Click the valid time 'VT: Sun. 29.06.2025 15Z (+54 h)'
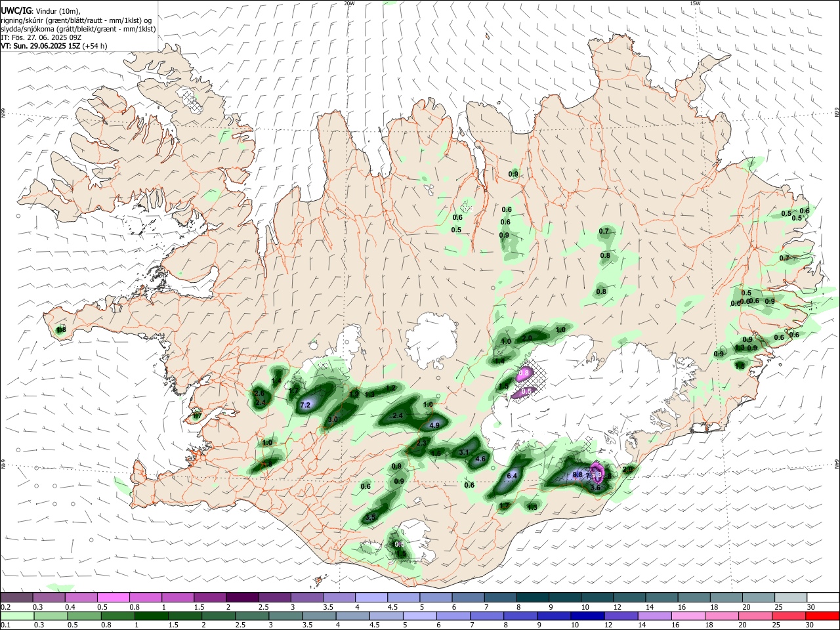Image resolution: width=840 pixels, height=630 pixels. [x=54, y=46]
